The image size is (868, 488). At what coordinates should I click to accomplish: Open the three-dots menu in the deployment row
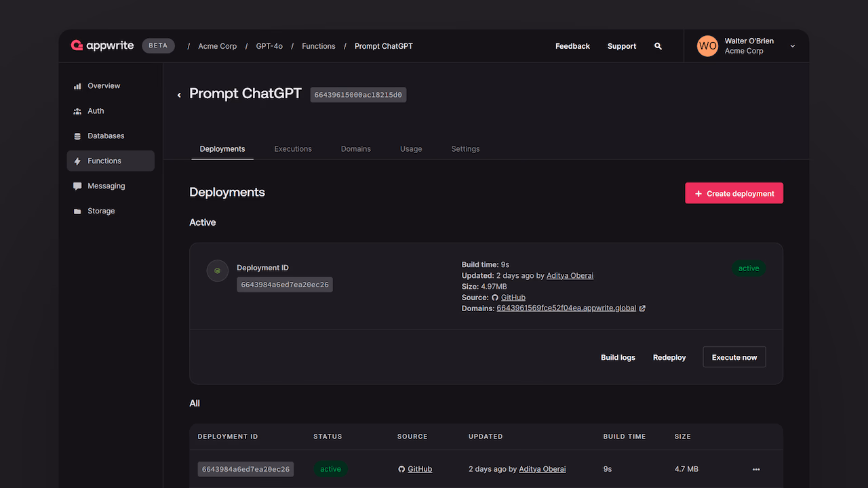coord(756,469)
